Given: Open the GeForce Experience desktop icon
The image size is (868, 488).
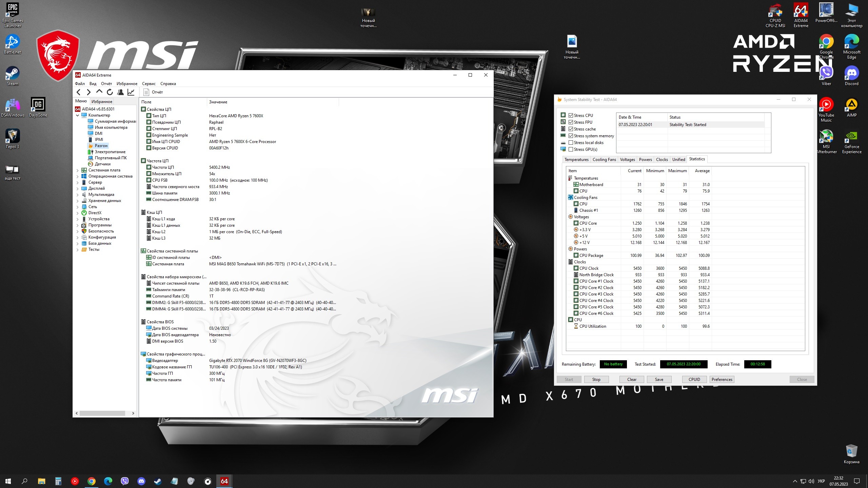Looking at the screenshot, I should (x=852, y=141).
